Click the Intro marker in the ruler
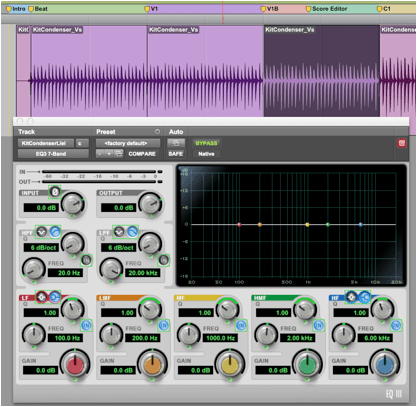 (16, 9)
